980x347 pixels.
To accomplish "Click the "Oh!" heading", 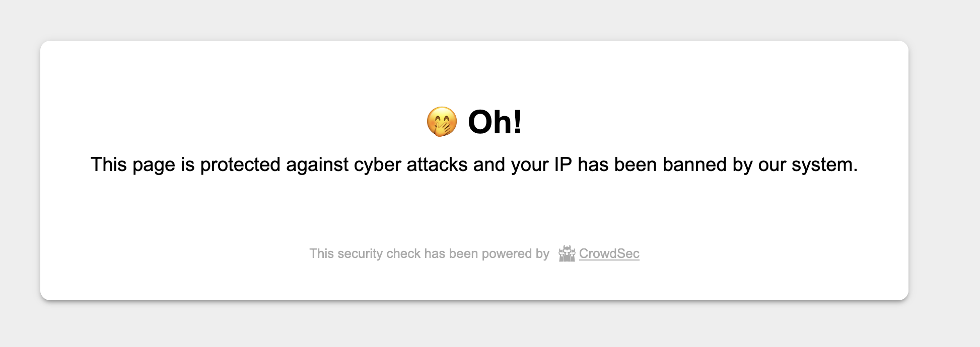I will (495, 122).
